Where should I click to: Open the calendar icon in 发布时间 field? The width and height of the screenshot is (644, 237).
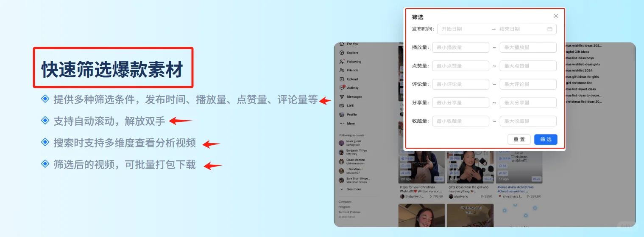point(550,29)
